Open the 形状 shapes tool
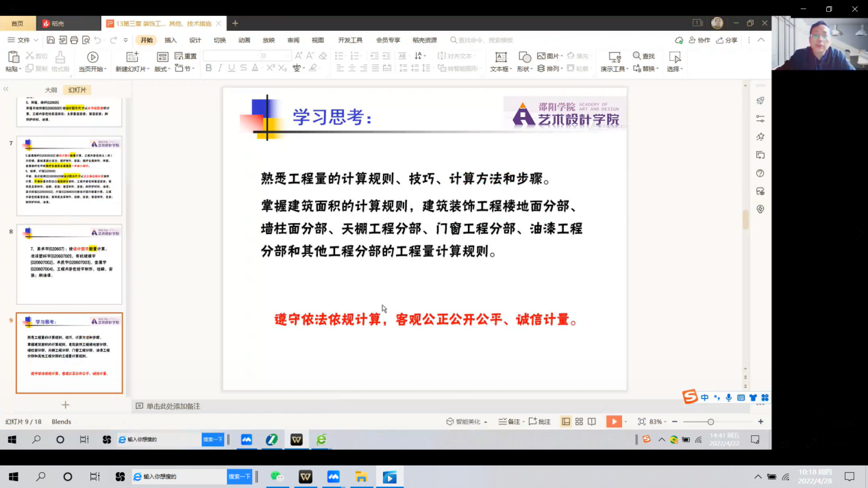 tap(525, 57)
